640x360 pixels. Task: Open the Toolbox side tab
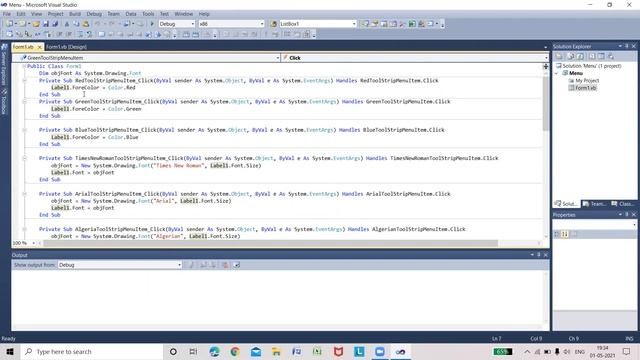click(x=4, y=102)
